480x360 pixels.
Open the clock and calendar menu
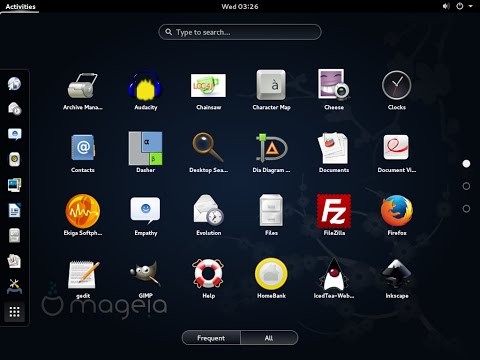(240, 6)
